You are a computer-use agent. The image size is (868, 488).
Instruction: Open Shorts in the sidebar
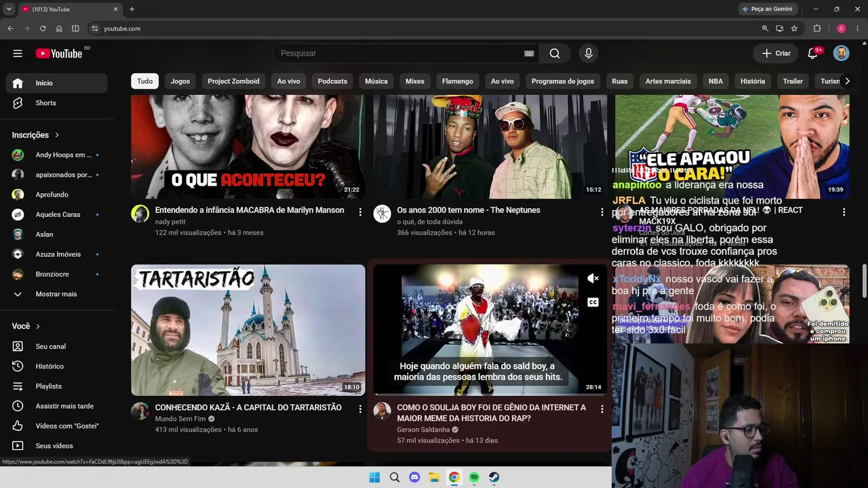click(x=57, y=103)
